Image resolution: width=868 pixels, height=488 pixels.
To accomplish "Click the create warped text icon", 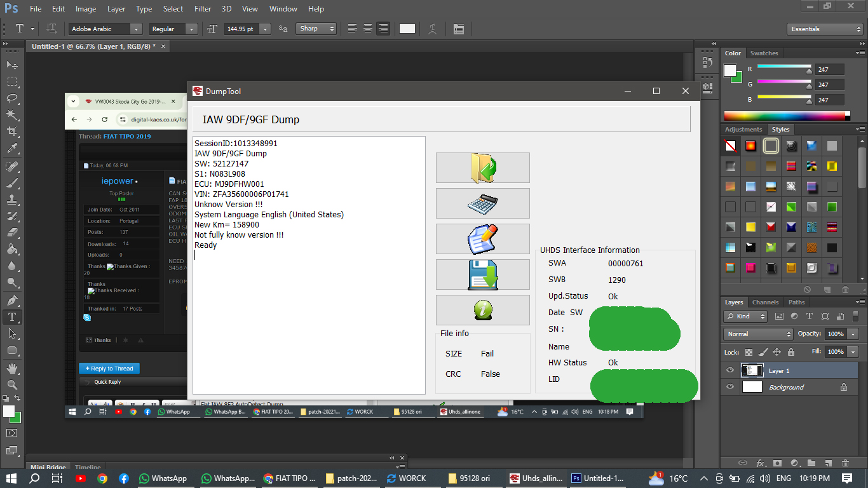I will 433,29.
